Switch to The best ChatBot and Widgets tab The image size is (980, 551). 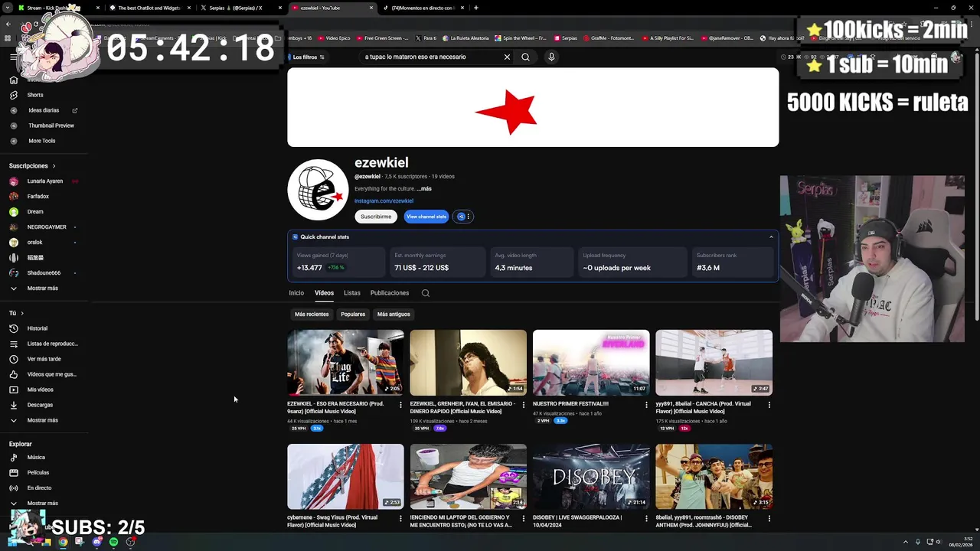click(150, 8)
